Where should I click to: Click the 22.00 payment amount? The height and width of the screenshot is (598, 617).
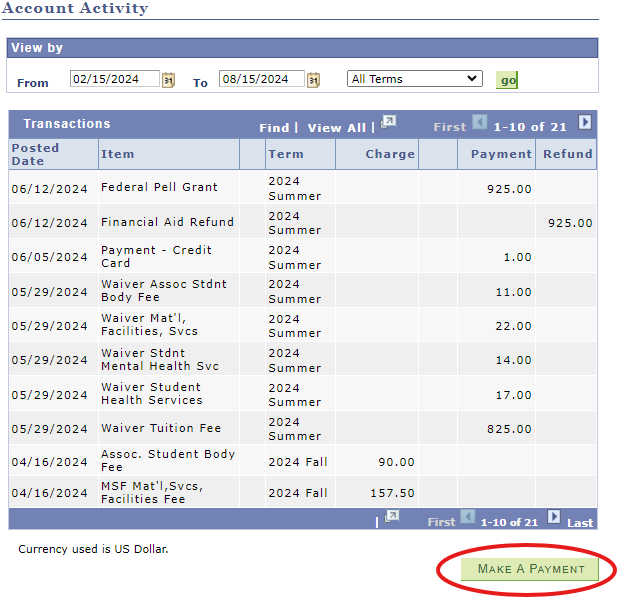[x=514, y=326]
